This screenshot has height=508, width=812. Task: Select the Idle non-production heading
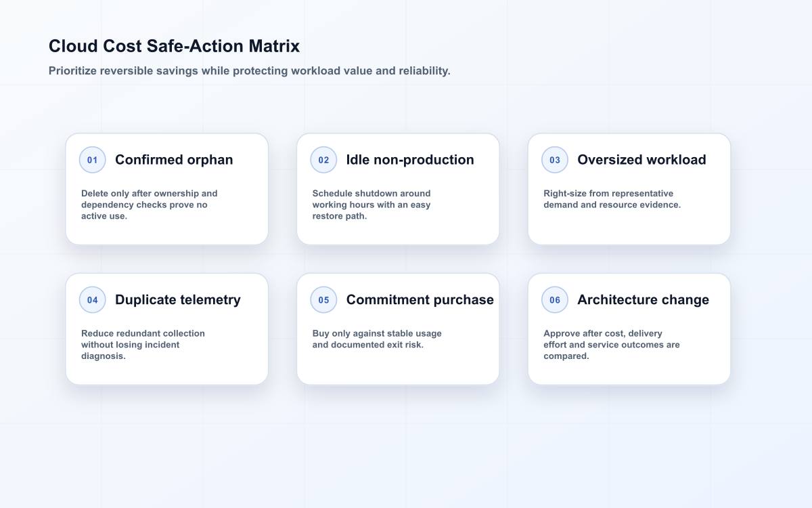click(410, 160)
